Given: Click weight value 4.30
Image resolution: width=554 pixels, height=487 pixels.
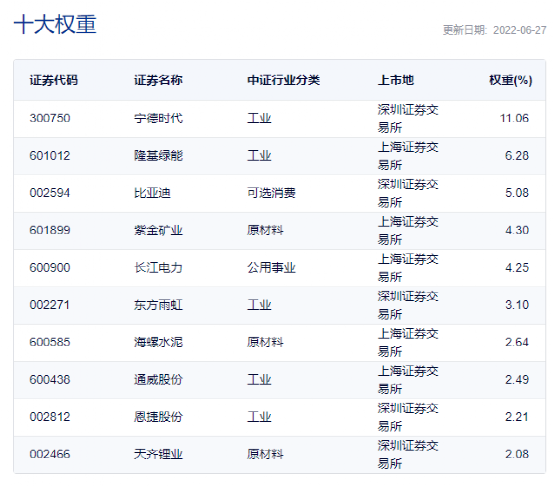Looking at the screenshot, I should click(x=517, y=230).
